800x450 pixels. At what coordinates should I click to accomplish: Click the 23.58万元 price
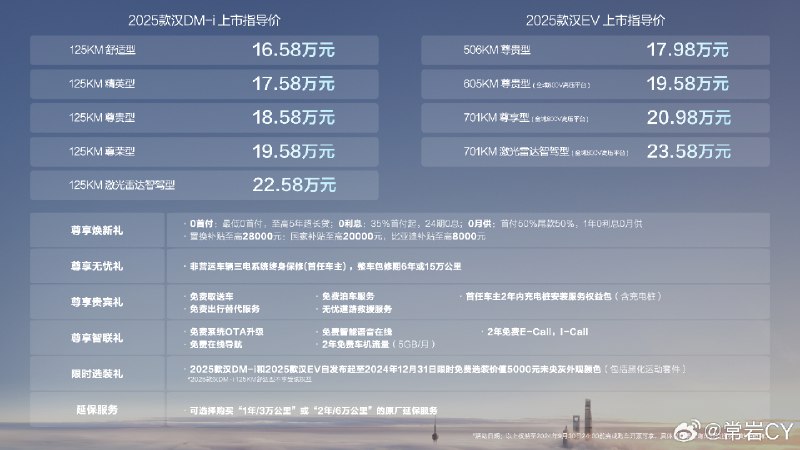click(x=689, y=152)
